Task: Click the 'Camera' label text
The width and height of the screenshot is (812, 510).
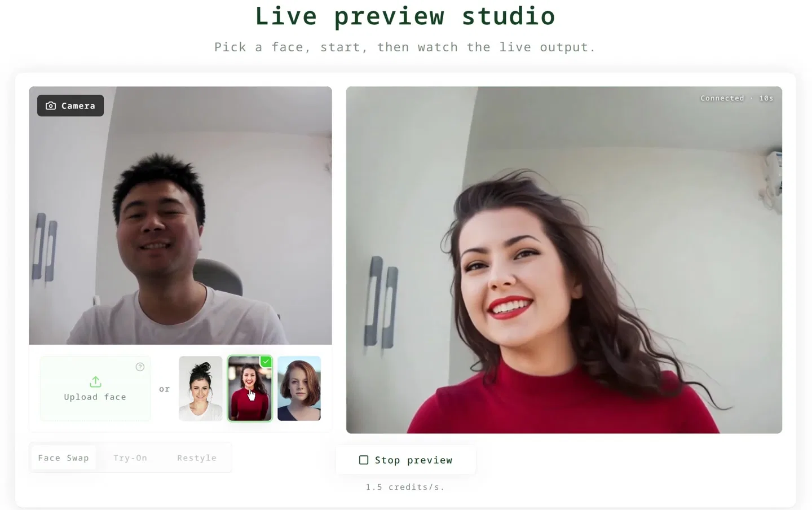Action: [78, 105]
